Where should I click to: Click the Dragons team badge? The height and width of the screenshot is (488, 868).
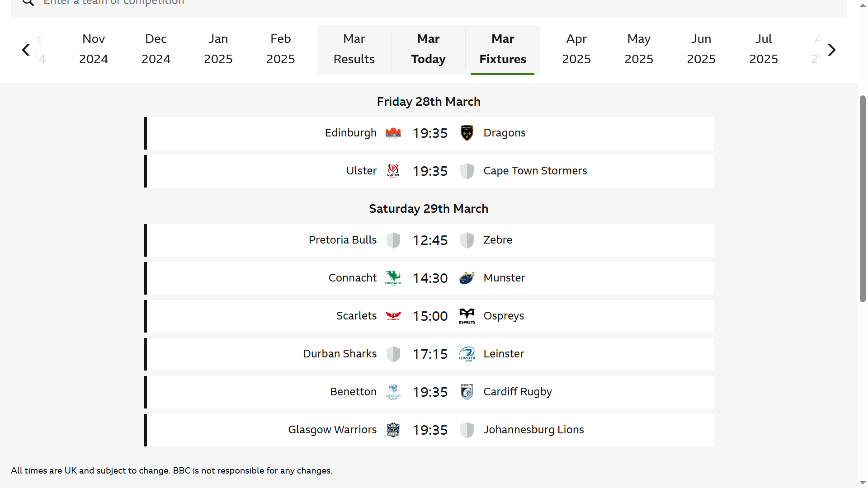pyautogui.click(x=467, y=133)
